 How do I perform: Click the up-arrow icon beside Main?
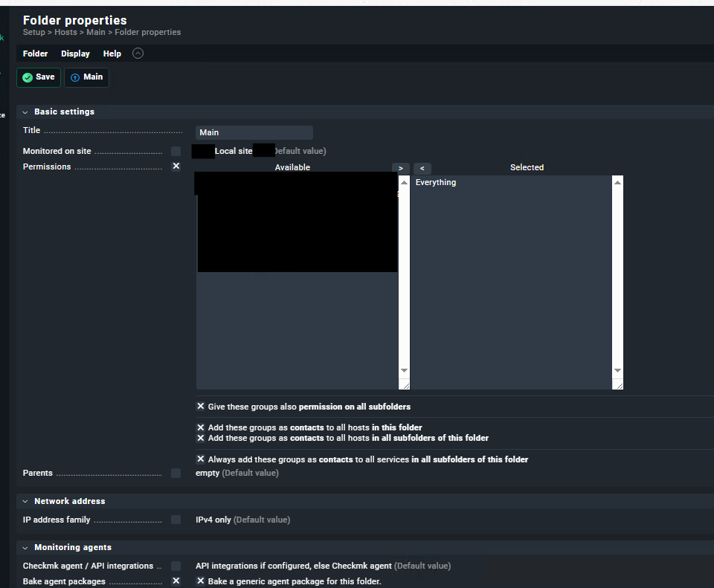coord(75,77)
